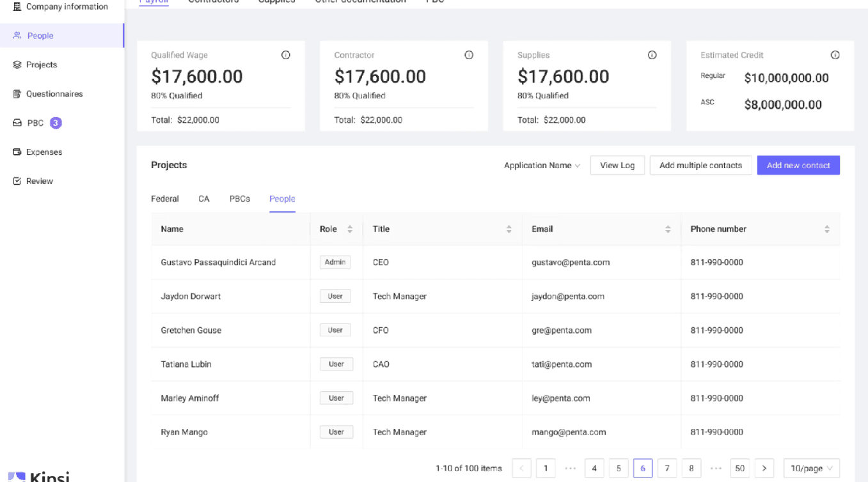Switch to the CA tab
The height and width of the screenshot is (482, 868).
pyautogui.click(x=204, y=199)
